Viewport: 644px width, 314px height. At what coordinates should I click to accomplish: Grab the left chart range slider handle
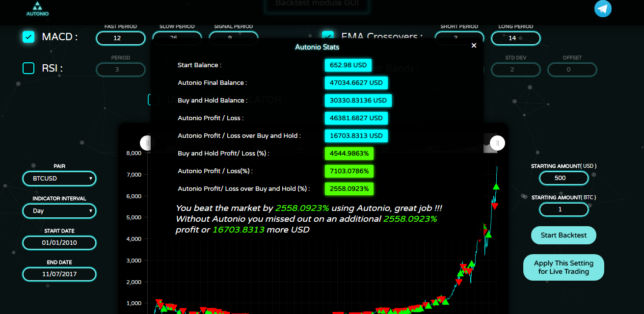(147, 143)
